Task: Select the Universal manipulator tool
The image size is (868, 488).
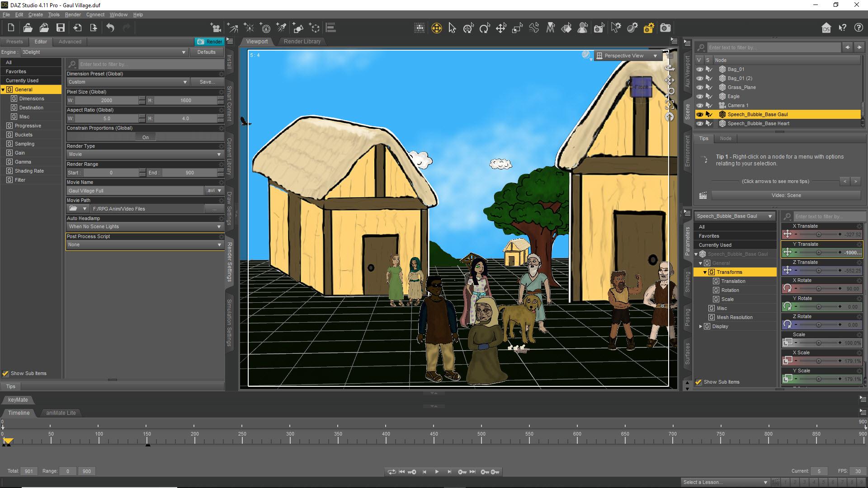Action: 468,28
